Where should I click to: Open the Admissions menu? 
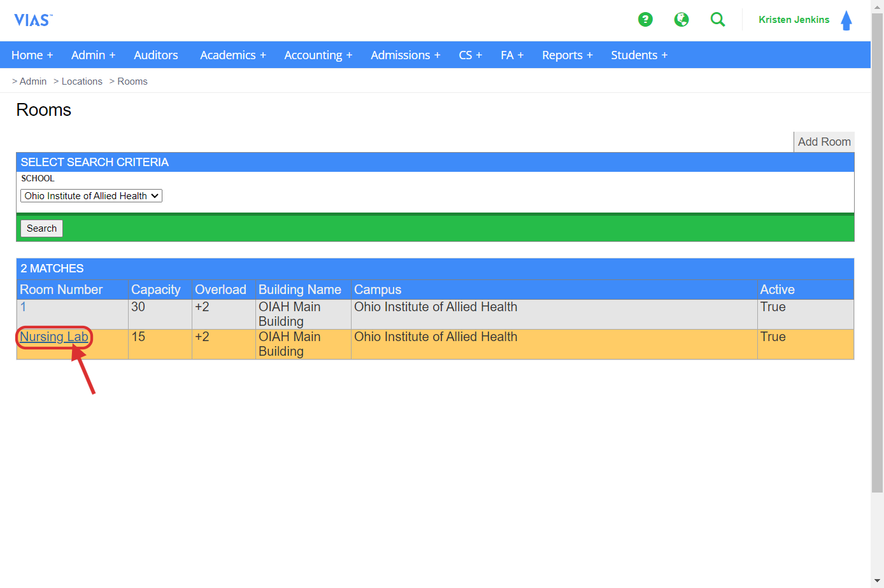[405, 55]
